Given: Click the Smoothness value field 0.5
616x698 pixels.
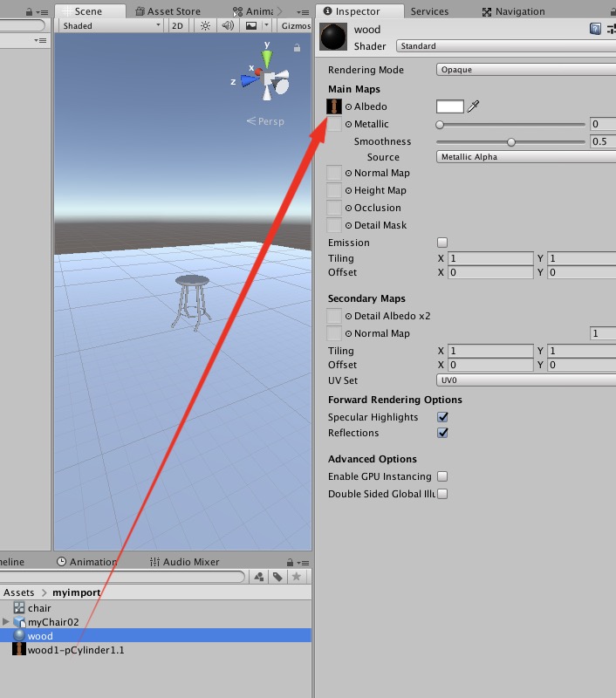Looking at the screenshot, I should click(x=603, y=141).
